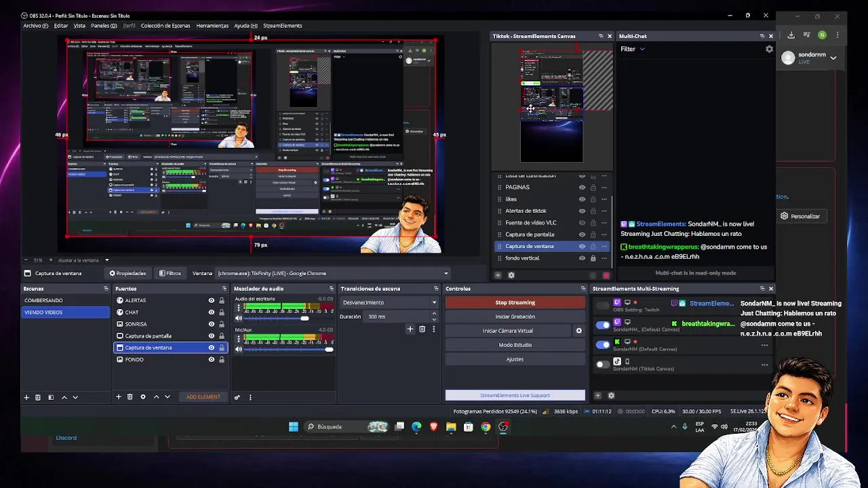Open options for SondarNM Tiktok Canvas output
The width and height of the screenshot is (868, 488).
pos(764,365)
